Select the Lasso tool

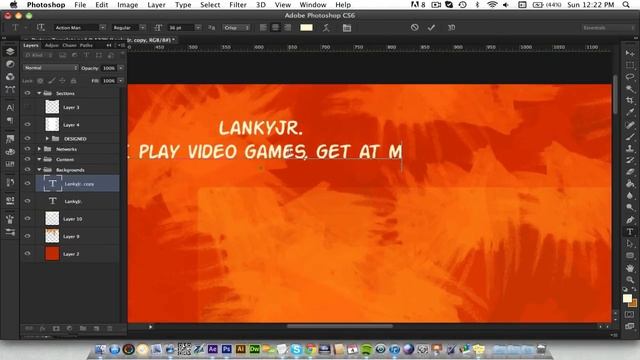click(x=630, y=77)
